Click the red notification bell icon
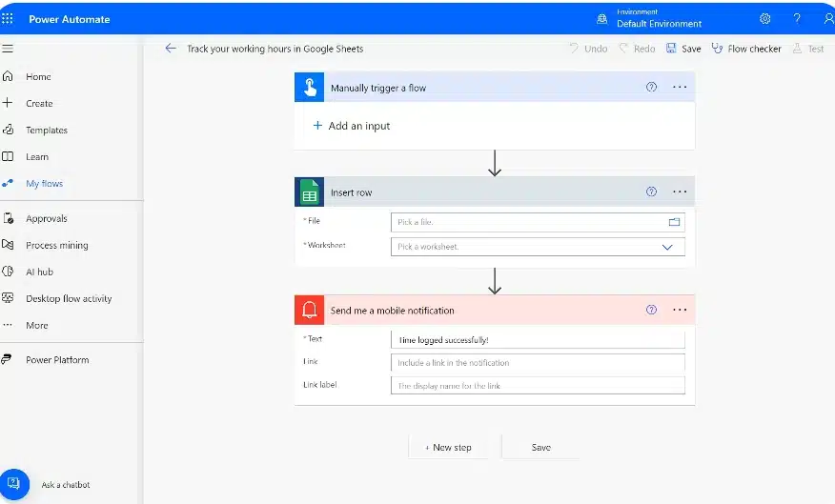 pos(310,310)
